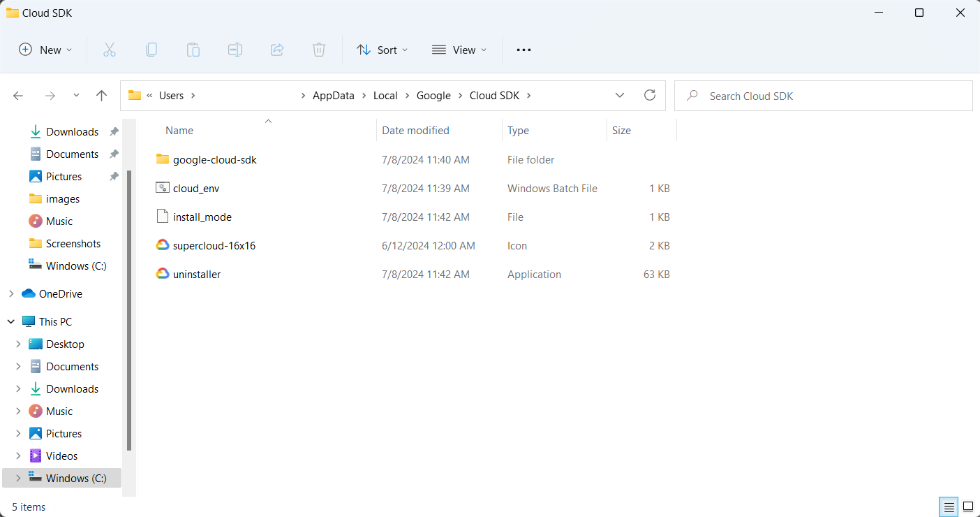Go forward with the right arrow
This screenshot has width=980, height=517.
(x=50, y=96)
